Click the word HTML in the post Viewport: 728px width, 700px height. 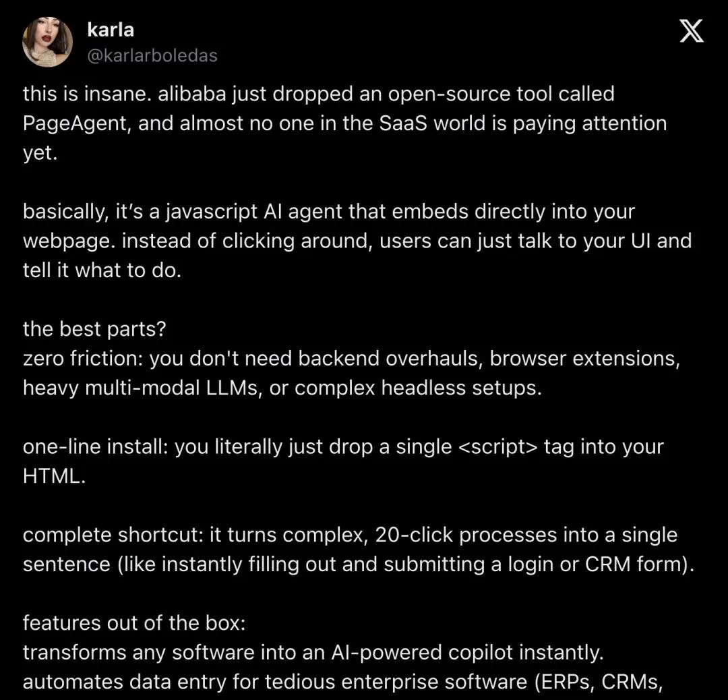[x=51, y=476]
